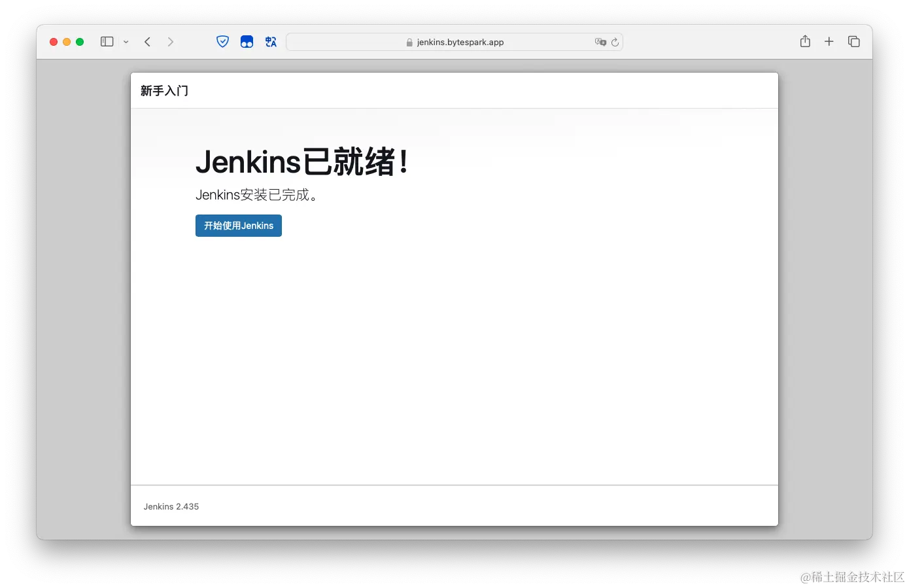
Task: Show the tab overview
Action: 854,41
